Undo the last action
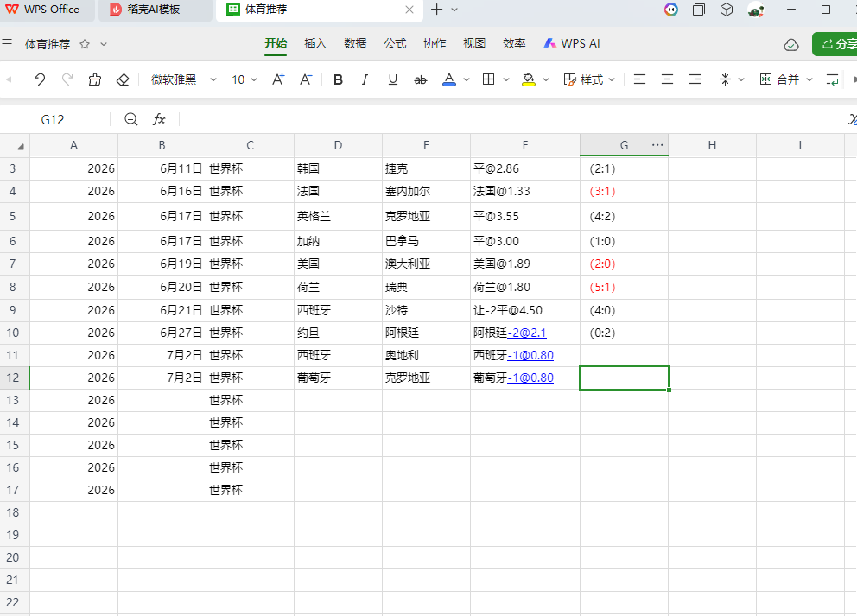This screenshot has width=857, height=616. pyautogui.click(x=40, y=79)
